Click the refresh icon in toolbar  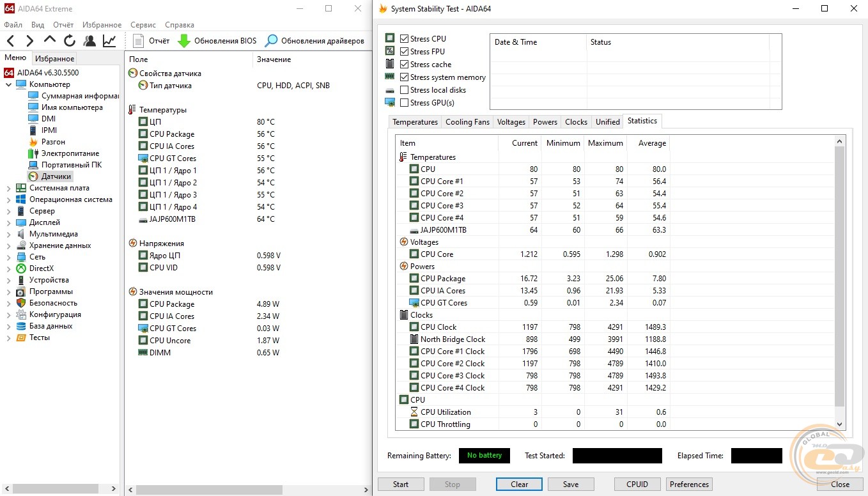[x=69, y=41]
